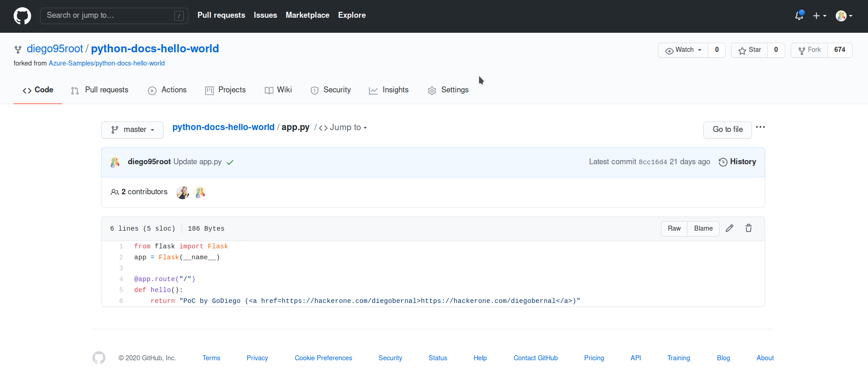This screenshot has width=868, height=378.
Task: Expand the master branch selector
Action: coord(132,130)
